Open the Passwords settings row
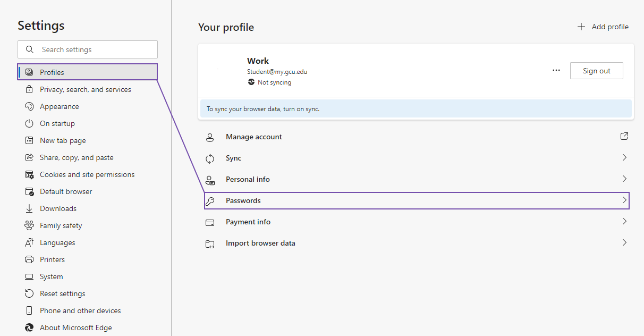 pos(417,200)
